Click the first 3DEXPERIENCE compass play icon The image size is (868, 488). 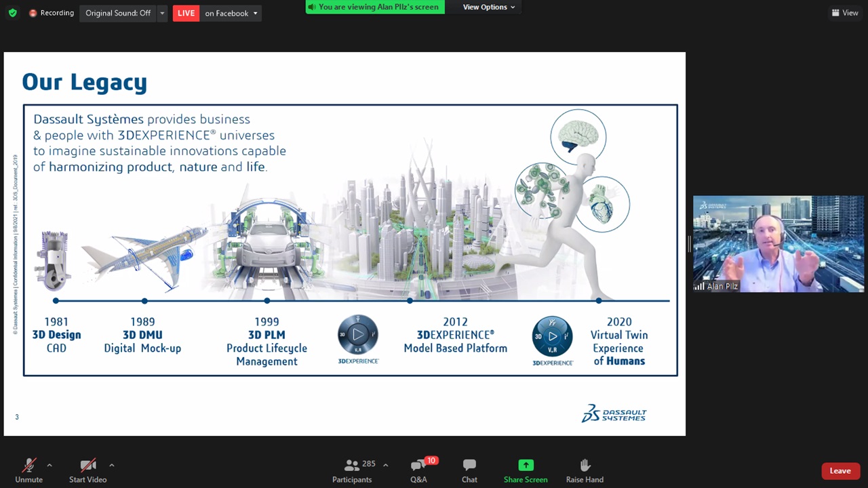[x=358, y=334]
